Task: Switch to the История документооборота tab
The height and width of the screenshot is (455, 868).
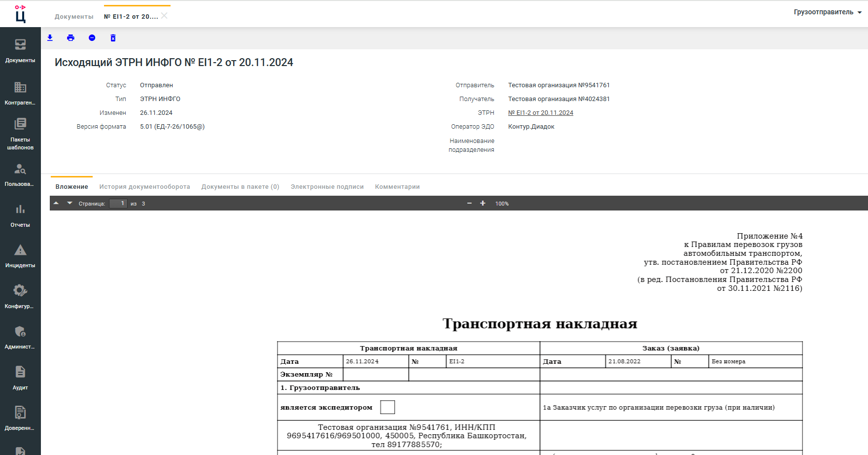Action: coord(144,186)
